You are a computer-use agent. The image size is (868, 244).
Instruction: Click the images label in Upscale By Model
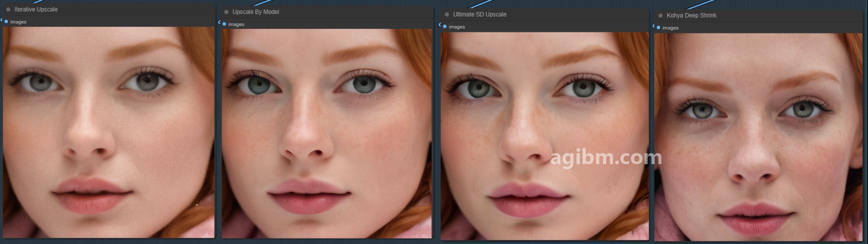pos(236,24)
